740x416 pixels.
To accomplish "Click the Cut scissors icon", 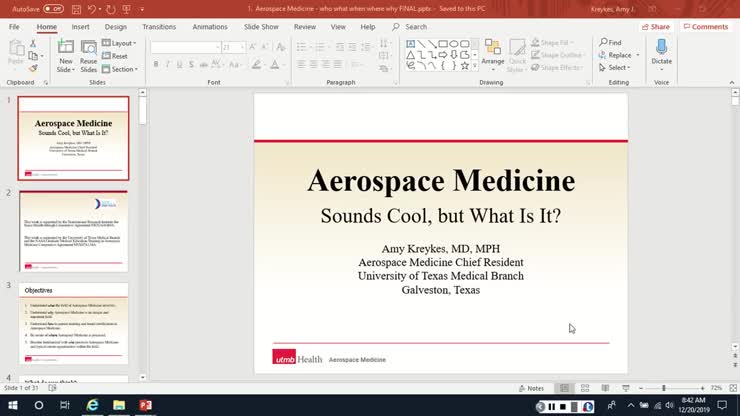I will [x=33, y=43].
